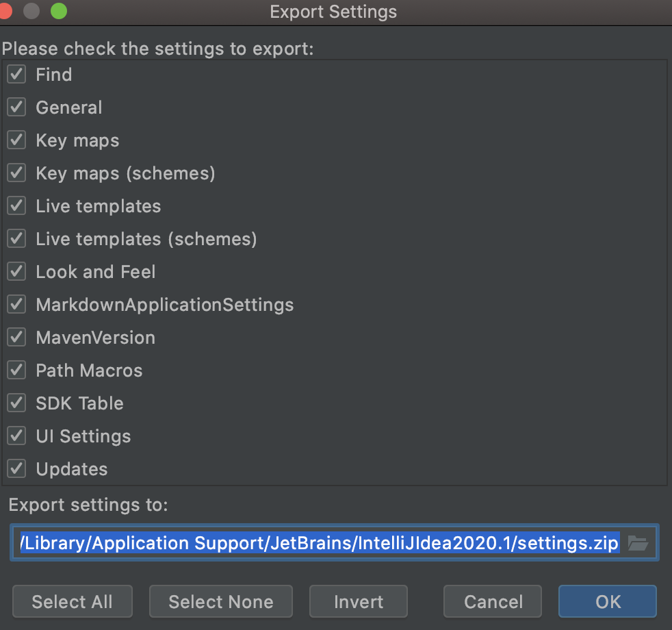This screenshot has width=672, height=630.
Task: Uncheck the Look and Feel checkbox
Action: 16,272
